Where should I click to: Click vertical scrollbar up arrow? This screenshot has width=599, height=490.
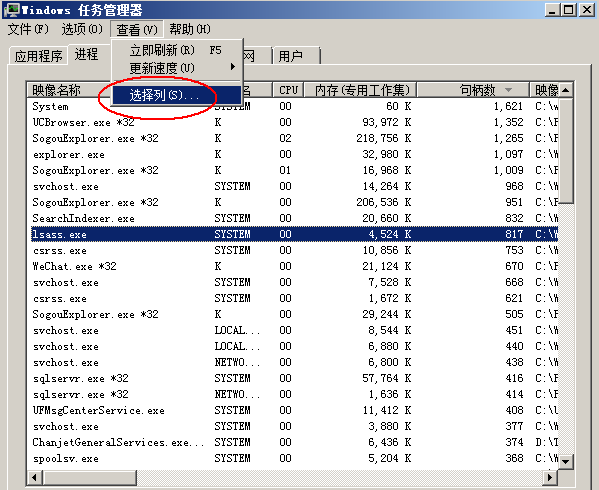[x=566, y=90]
